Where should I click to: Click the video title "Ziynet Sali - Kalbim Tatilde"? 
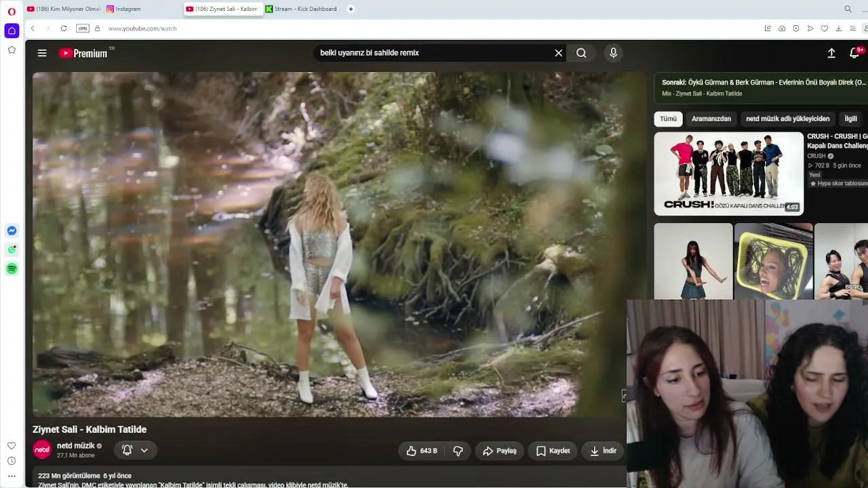(90, 430)
